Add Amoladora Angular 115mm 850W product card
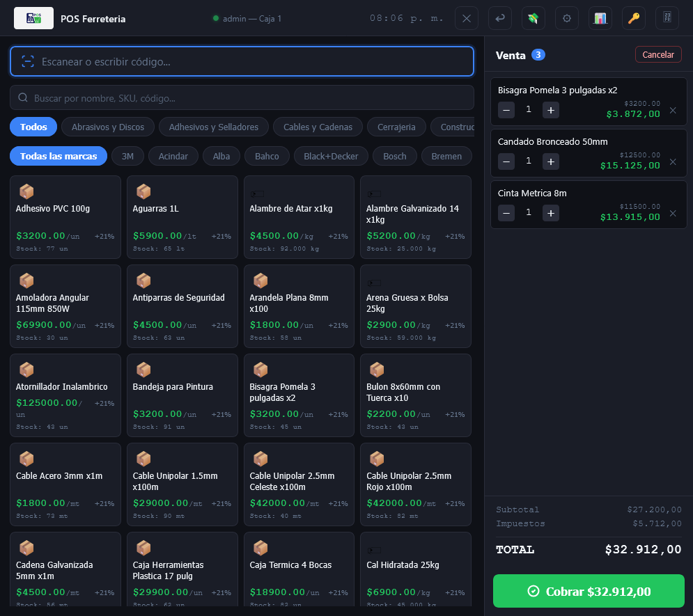 pyautogui.click(x=65, y=306)
